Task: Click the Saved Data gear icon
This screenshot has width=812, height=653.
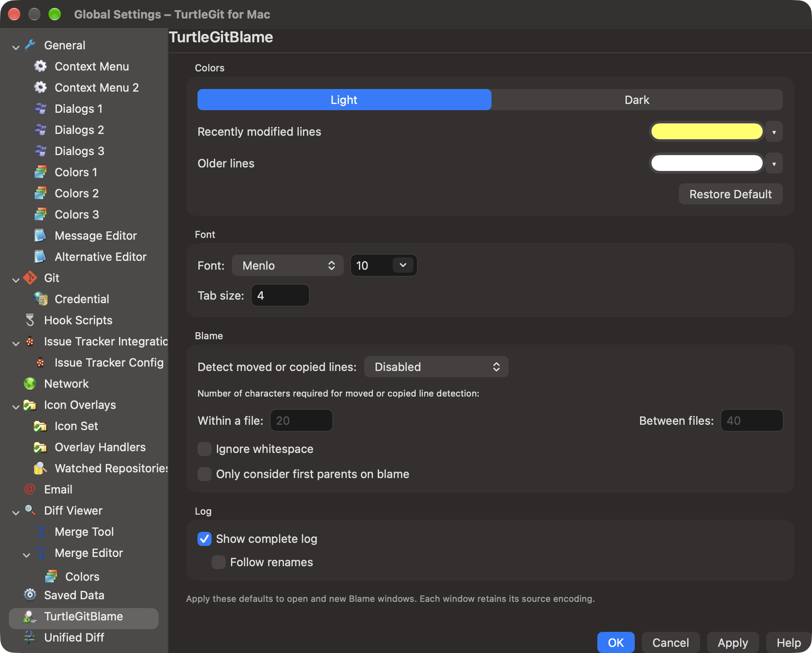Action: (30, 595)
